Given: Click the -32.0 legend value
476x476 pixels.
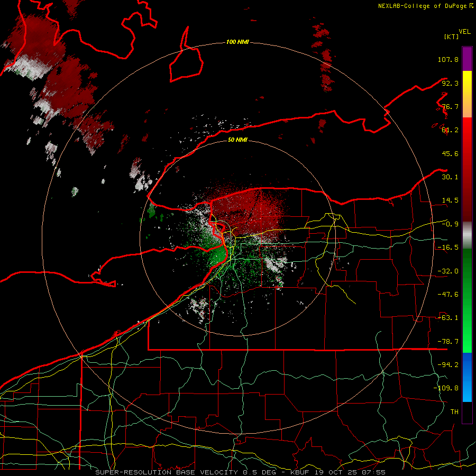Looking at the screenshot, I should 448,271.
